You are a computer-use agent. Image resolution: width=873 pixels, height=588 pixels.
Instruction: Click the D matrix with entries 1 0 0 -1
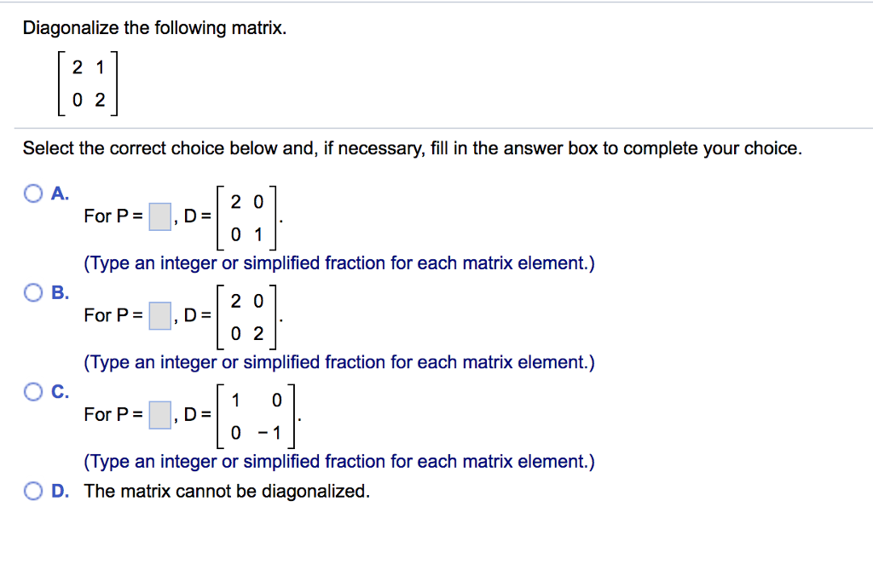point(256,416)
